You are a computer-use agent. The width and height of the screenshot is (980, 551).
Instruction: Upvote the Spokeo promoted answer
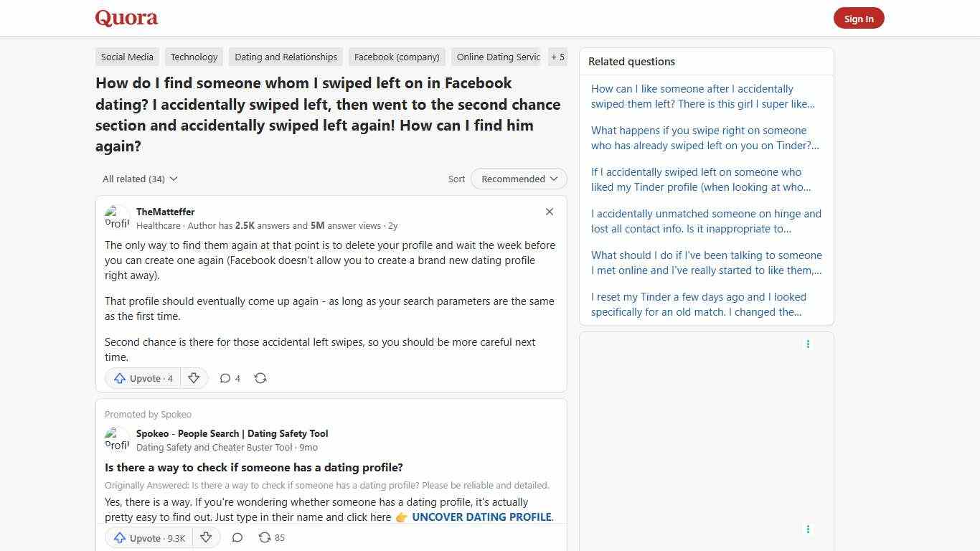[x=148, y=537]
